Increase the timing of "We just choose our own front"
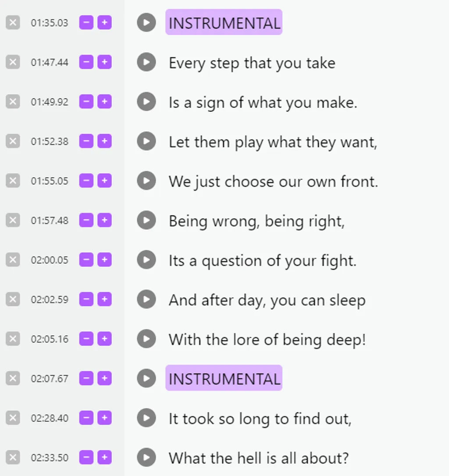The height and width of the screenshot is (476, 449). click(105, 181)
